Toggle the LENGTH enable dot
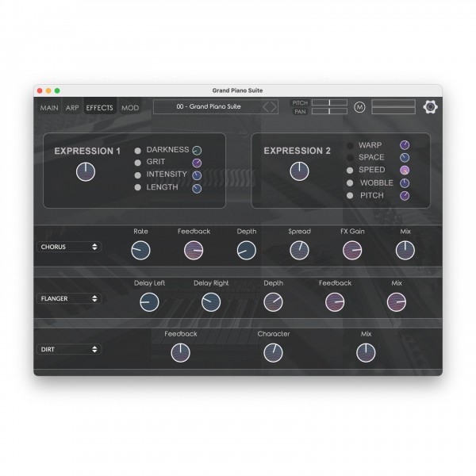 coord(138,187)
